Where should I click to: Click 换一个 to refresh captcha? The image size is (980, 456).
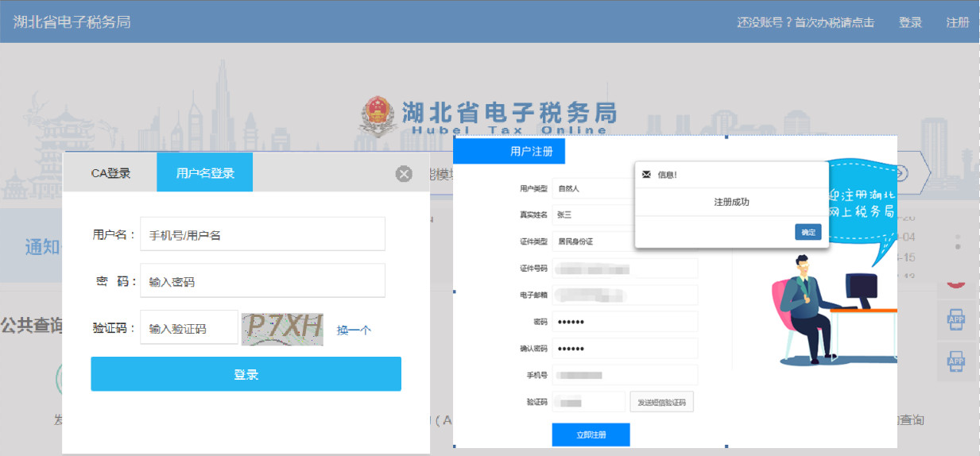tap(354, 330)
